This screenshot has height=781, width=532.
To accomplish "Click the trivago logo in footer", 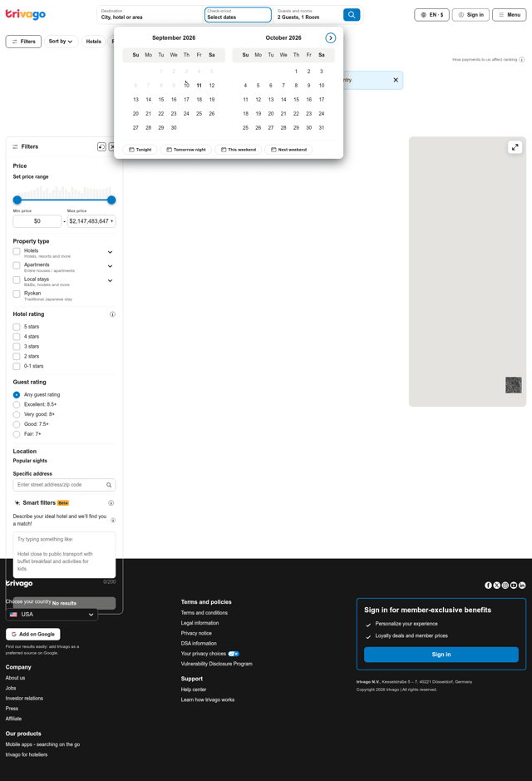I will pos(19,583).
